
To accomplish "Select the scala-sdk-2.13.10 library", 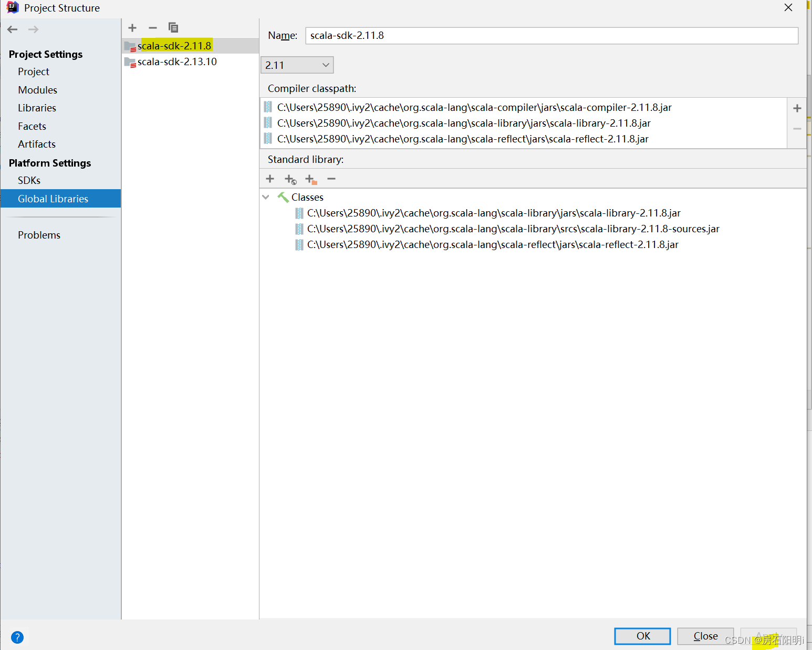I will point(177,61).
